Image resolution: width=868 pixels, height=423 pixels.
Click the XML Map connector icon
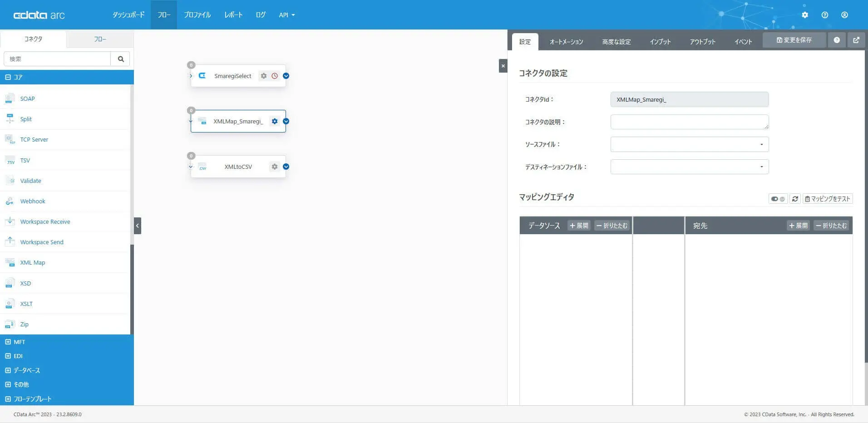click(10, 262)
